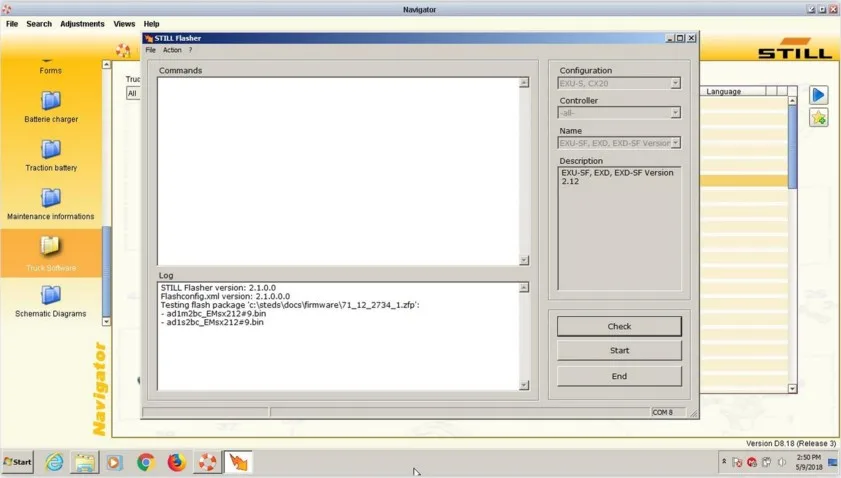Viewport: 841px width, 478px height.
Task: Open the media player taskbar icon
Action: [x=114, y=462]
